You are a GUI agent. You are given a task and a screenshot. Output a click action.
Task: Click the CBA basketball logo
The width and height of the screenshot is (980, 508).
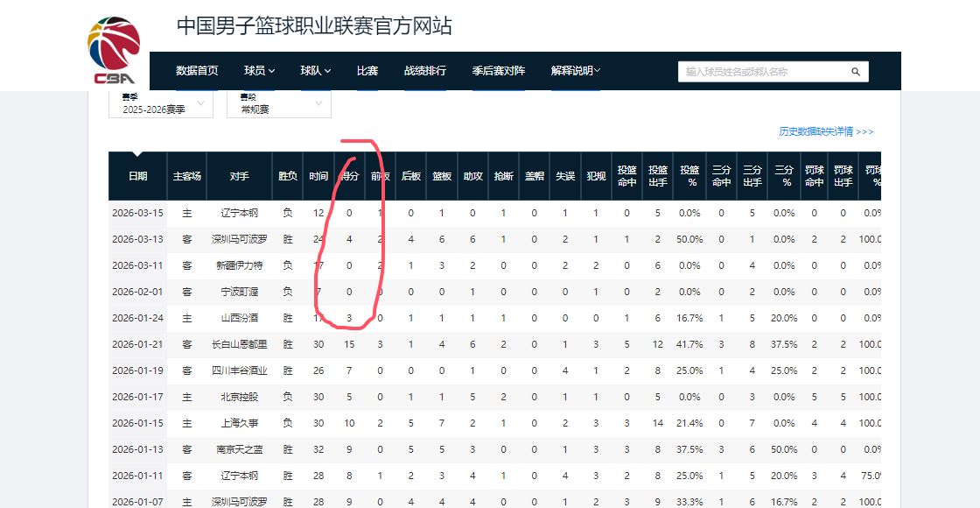click(114, 51)
